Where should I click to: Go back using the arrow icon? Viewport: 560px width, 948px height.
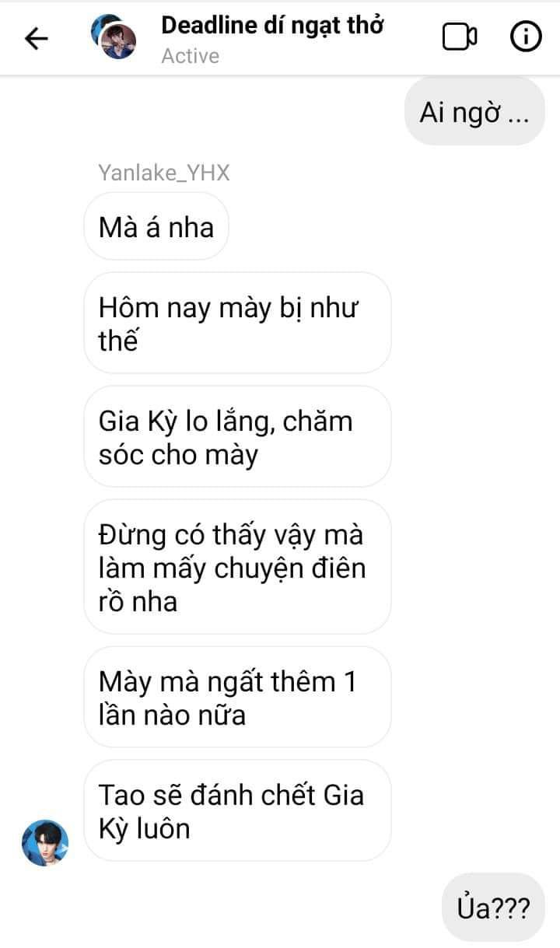[x=37, y=38]
